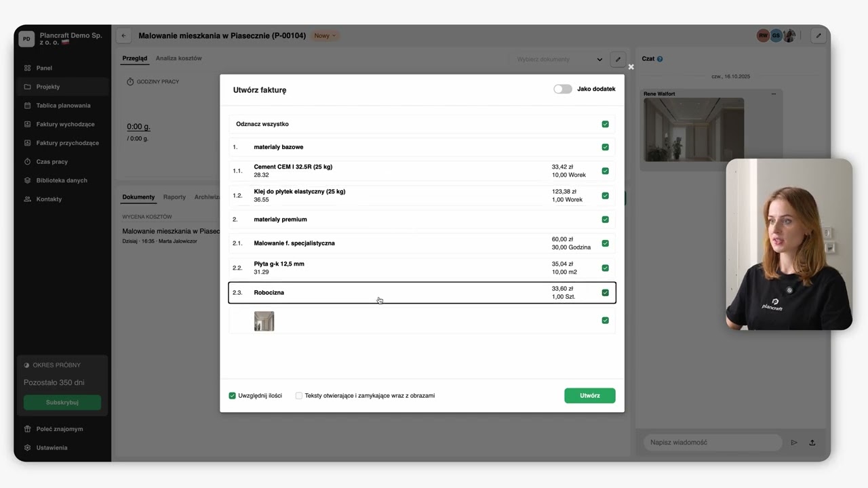Uncheck Klej do płytek elastyczny checkbox
The image size is (868, 488).
pos(605,196)
